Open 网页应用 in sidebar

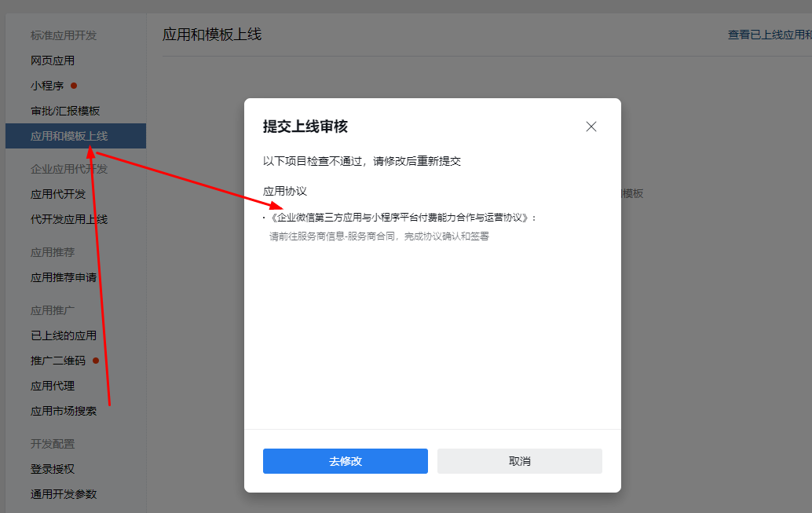click(53, 60)
